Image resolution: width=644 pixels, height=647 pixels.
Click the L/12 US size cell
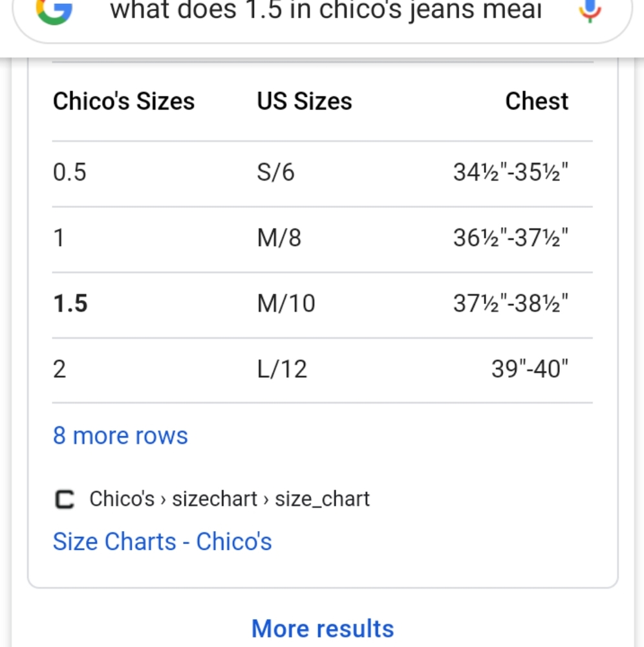click(x=282, y=369)
